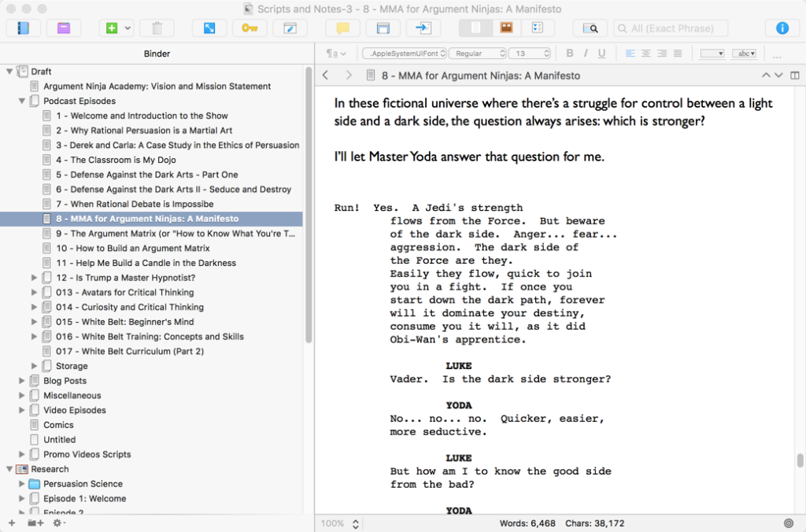Go forward in document history in editor header
This screenshot has width=806, height=532.
coord(349,76)
